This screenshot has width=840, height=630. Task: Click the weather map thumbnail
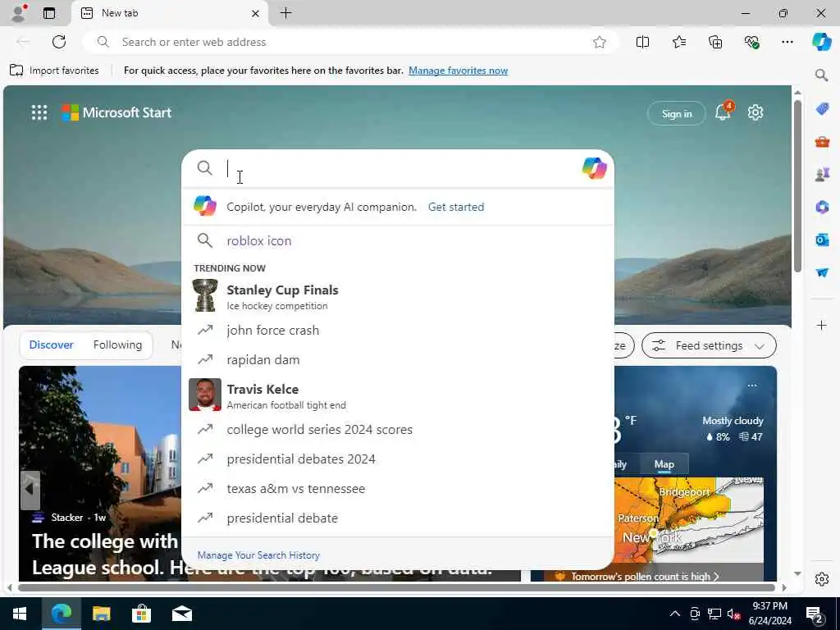(688, 518)
